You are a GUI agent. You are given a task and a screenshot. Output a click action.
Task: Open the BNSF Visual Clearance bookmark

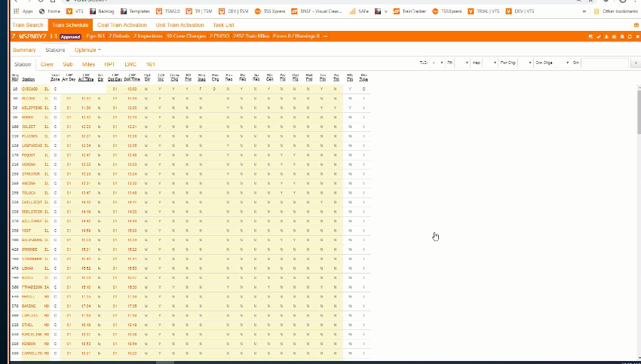pyautogui.click(x=317, y=11)
